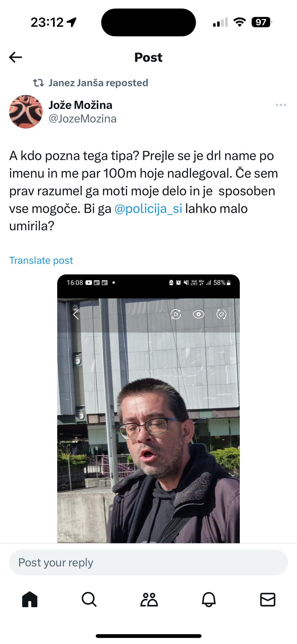The image size is (297, 644).
Task: Open the Communities tab icon
Action: 149,599
